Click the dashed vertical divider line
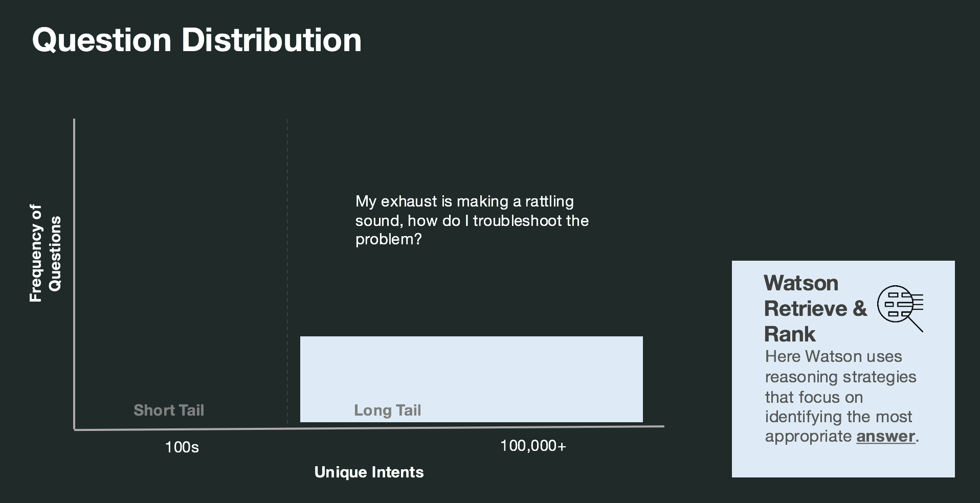Screen dimensions: 980x503 pyautogui.click(x=287, y=256)
